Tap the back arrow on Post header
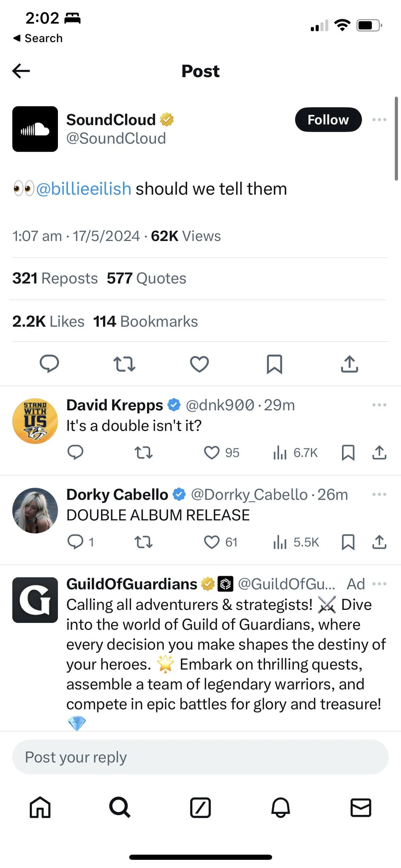Image resolution: width=401 pixels, height=868 pixels. [21, 71]
